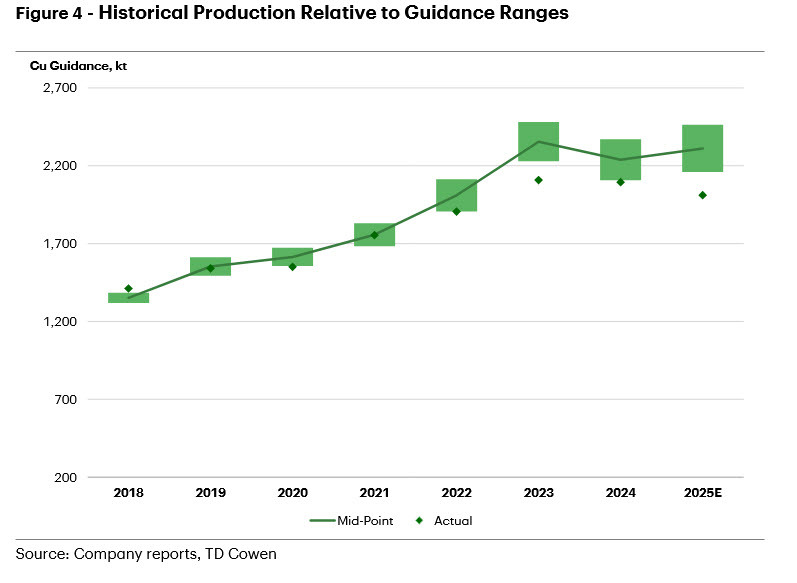Click the "Mid-Point" legend text

(379, 520)
